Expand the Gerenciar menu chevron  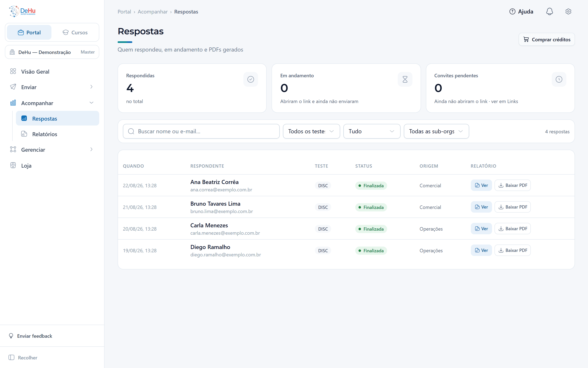tap(91, 149)
